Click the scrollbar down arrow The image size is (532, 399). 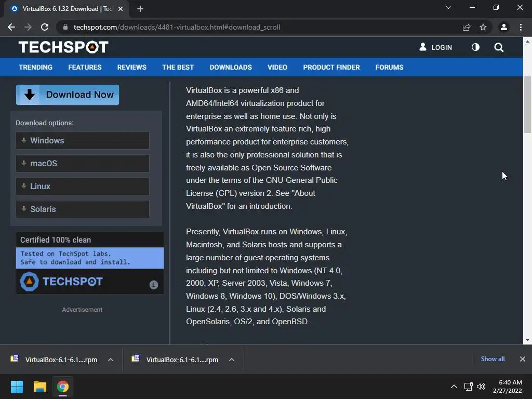527,340
